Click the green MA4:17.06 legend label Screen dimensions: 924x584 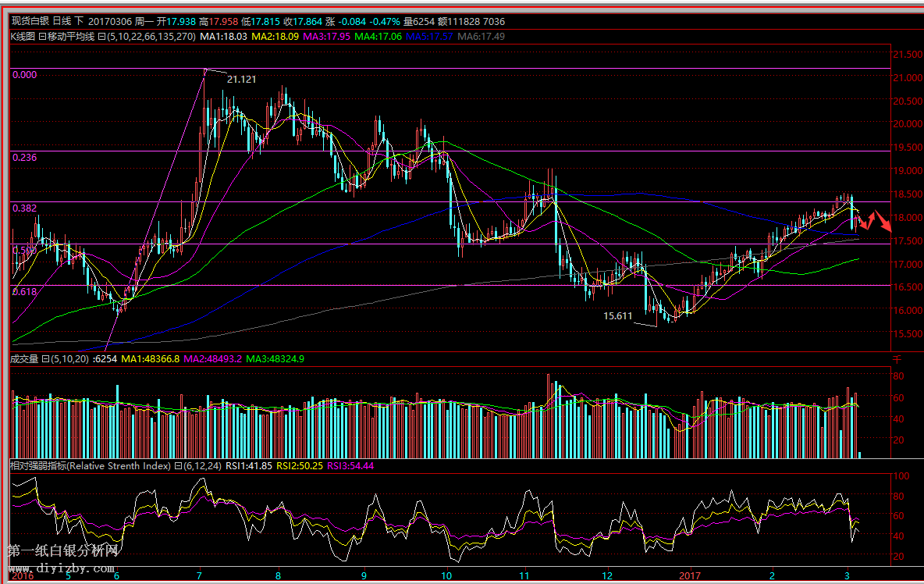pos(378,36)
